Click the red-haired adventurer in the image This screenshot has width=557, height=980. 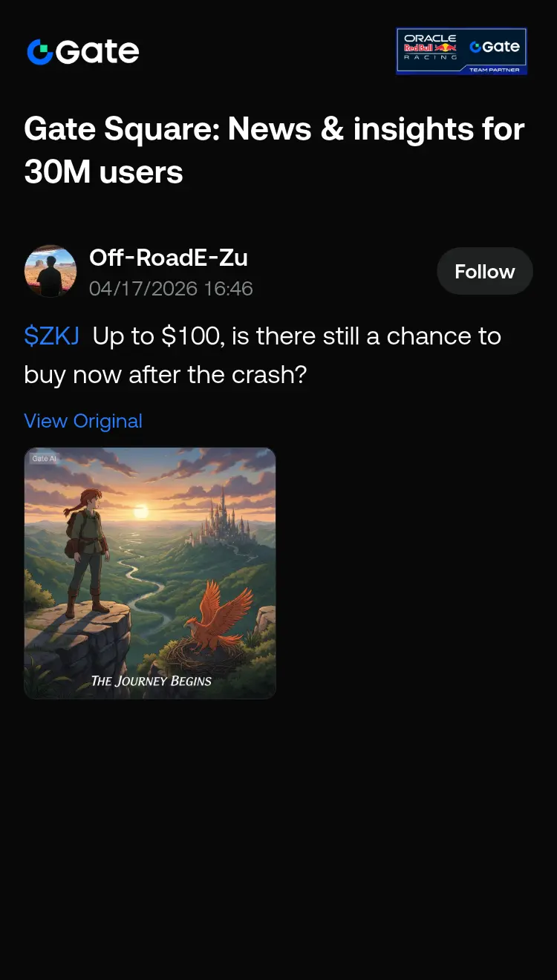coord(84,551)
